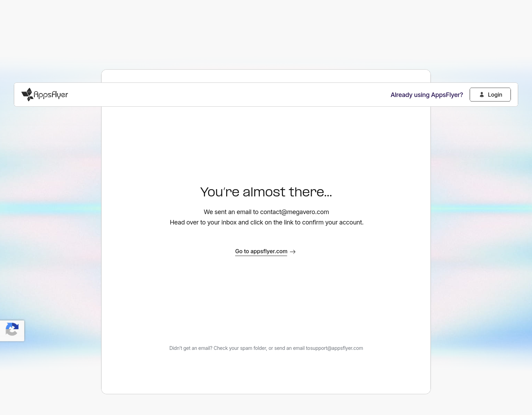Image resolution: width=532 pixels, height=415 pixels.
Task: Open the 'Go to appsflyer.com' link
Action: tap(261, 251)
